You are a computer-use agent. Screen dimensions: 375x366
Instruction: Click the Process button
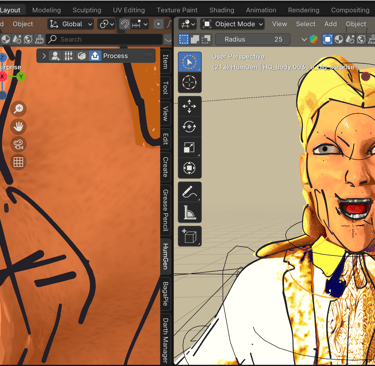pos(115,56)
